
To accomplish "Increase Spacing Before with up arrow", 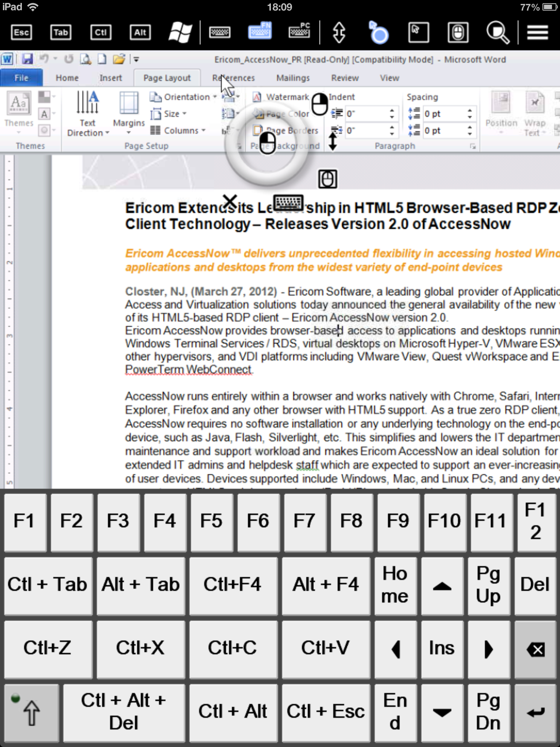I will [470, 111].
